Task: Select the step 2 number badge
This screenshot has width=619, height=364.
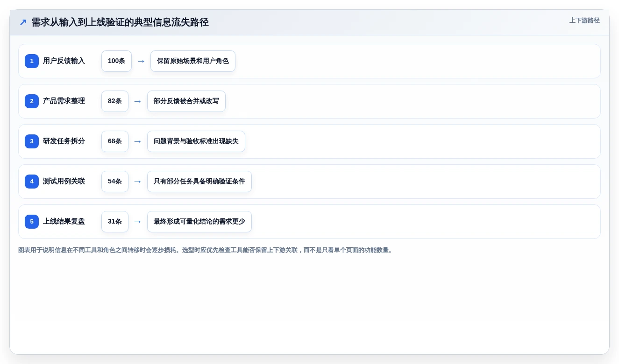Action: pyautogui.click(x=32, y=101)
